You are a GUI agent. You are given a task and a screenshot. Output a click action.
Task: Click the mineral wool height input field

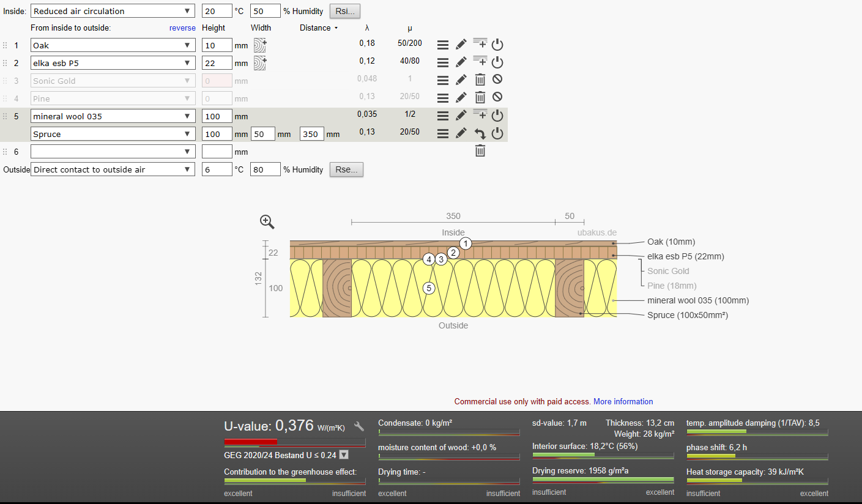pos(217,116)
